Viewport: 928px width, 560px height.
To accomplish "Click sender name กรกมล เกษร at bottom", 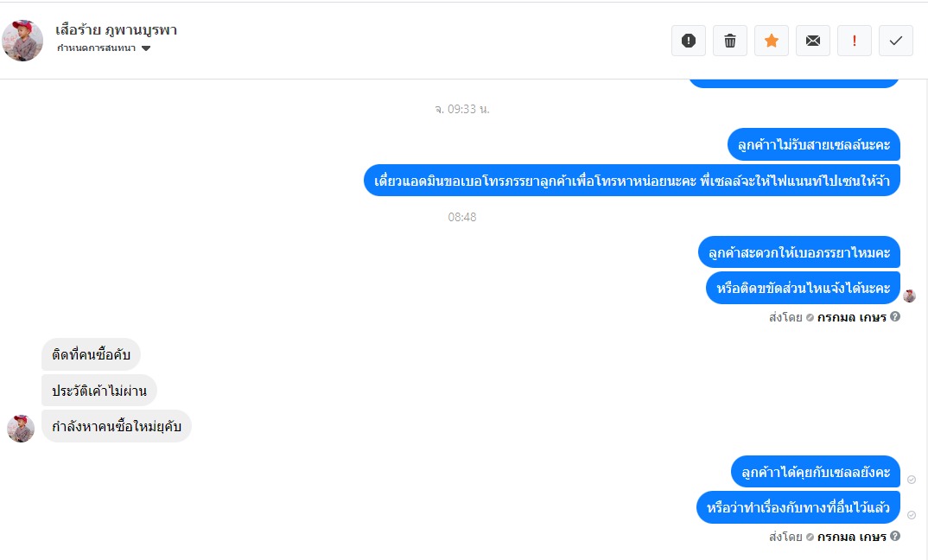I will 851,537.
